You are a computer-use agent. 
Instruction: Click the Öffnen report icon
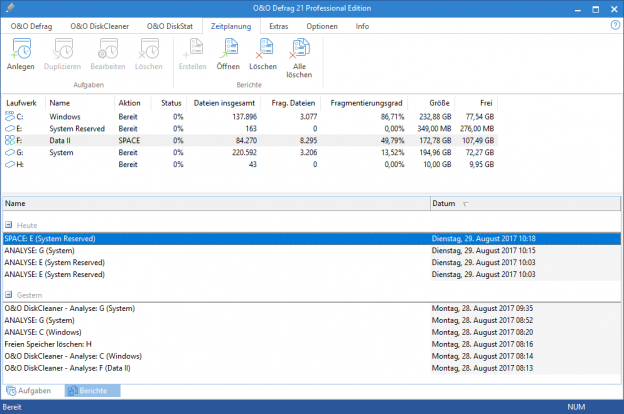(228, 52)
